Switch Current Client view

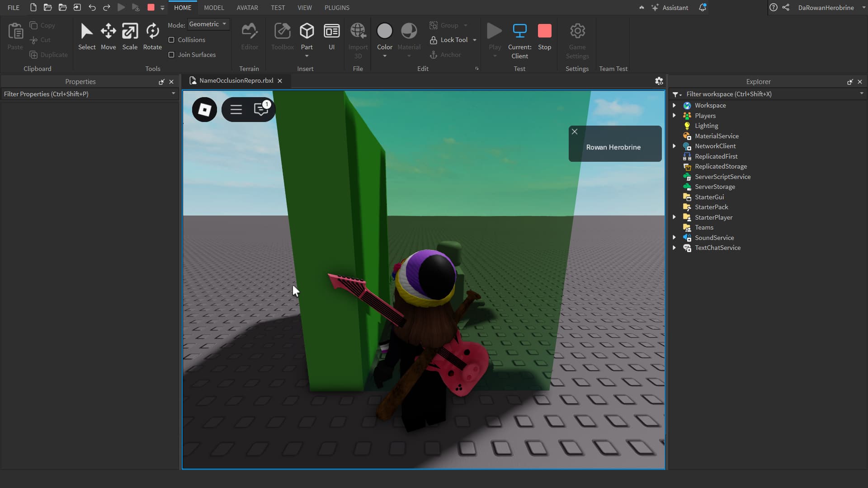(519, 41)
